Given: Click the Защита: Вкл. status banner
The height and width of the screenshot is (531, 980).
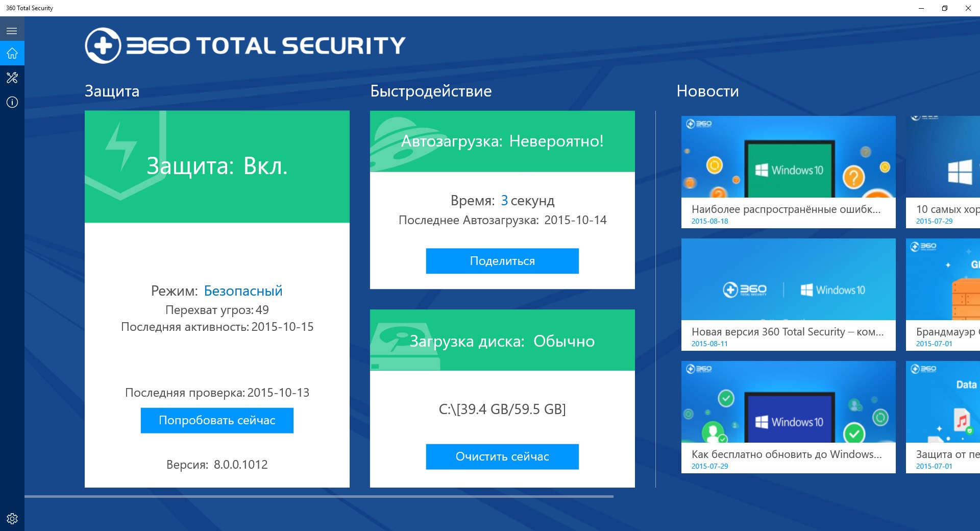Looking at the screenshot, I should (217, 166).
